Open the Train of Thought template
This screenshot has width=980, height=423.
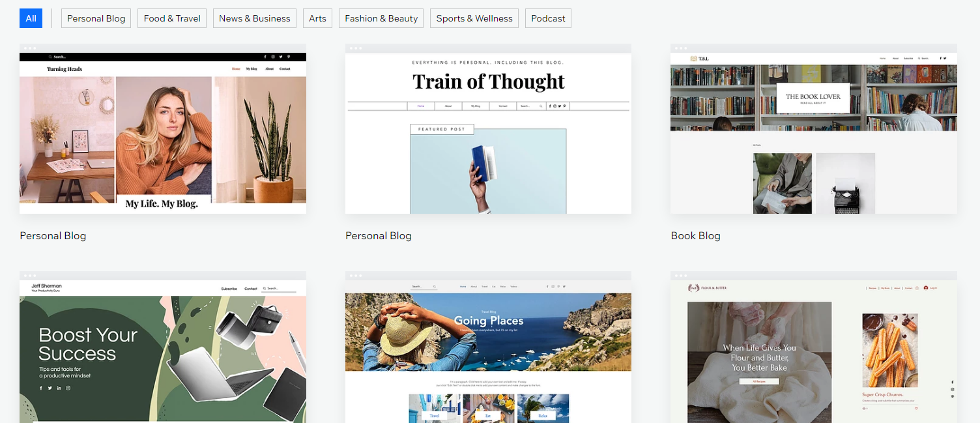click(x=488, y=129)
